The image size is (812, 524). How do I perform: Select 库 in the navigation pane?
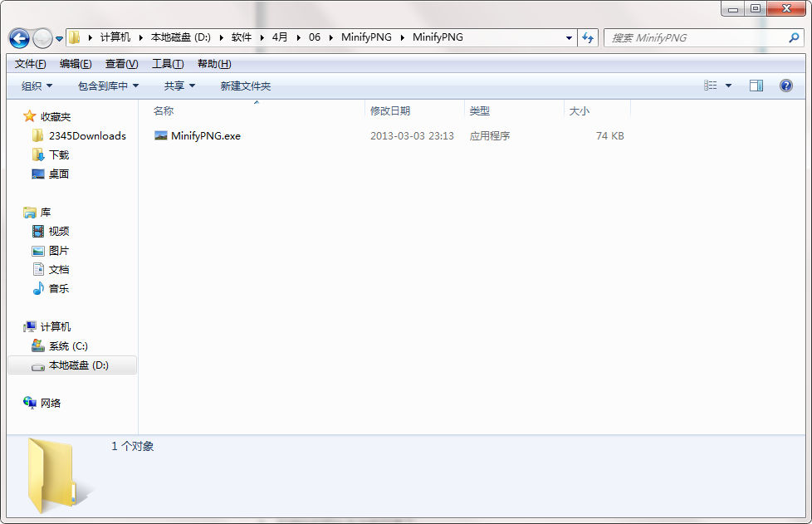46,213
